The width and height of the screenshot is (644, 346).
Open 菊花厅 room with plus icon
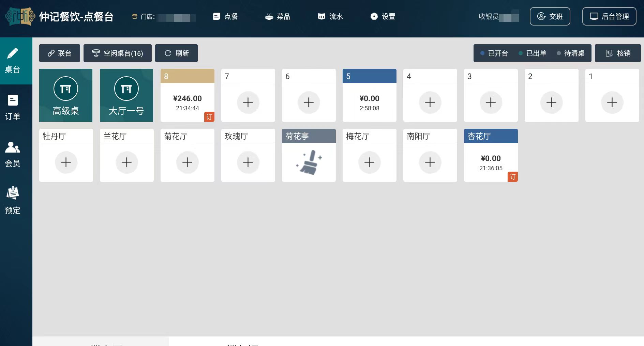[x=188, y=155]
